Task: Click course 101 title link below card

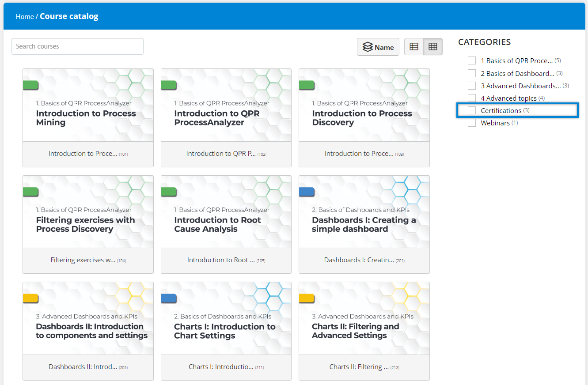Action: (x=88, y=154)
